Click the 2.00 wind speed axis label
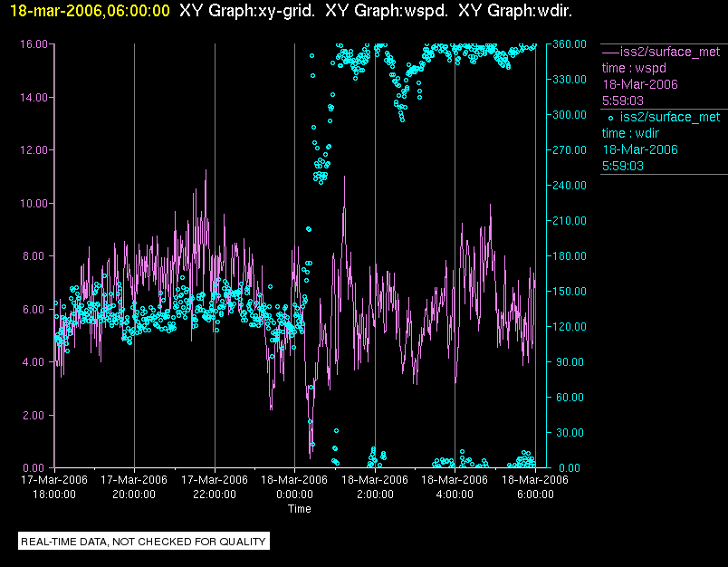Viewport: 728px width, 567px height. [35, 415]
